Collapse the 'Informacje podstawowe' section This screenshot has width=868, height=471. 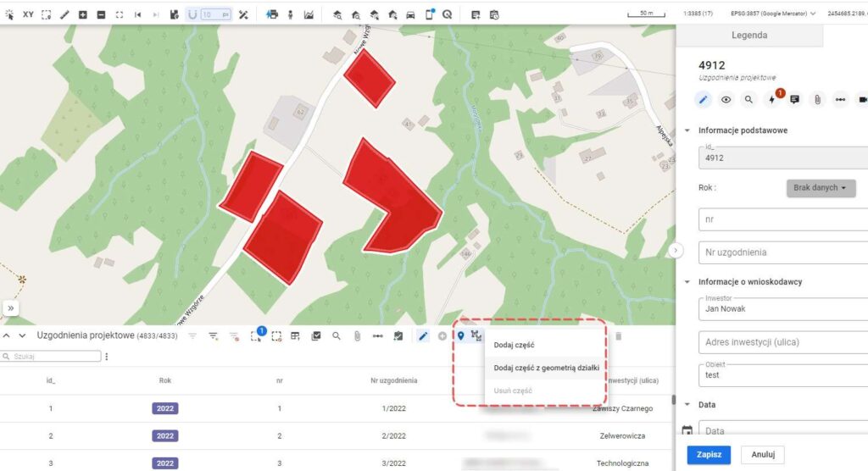pyautogui.click(x=687, y=130)
